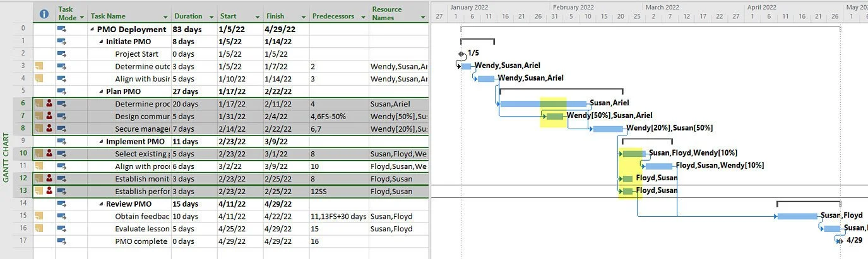The image size is (868, 259).
Task: Click the February 2022 timescale header
Action: [573, 8]
